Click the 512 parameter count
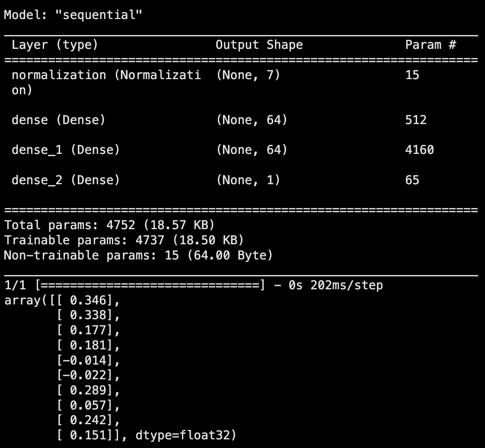Viewport: 485px width, 448px height. pos(416,120)
